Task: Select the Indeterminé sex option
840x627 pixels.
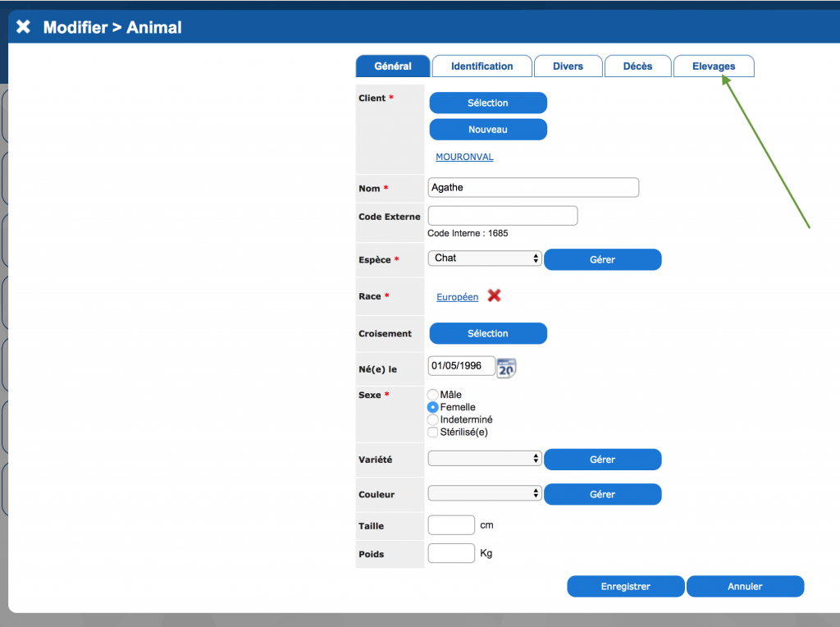Action: (432, 419)
